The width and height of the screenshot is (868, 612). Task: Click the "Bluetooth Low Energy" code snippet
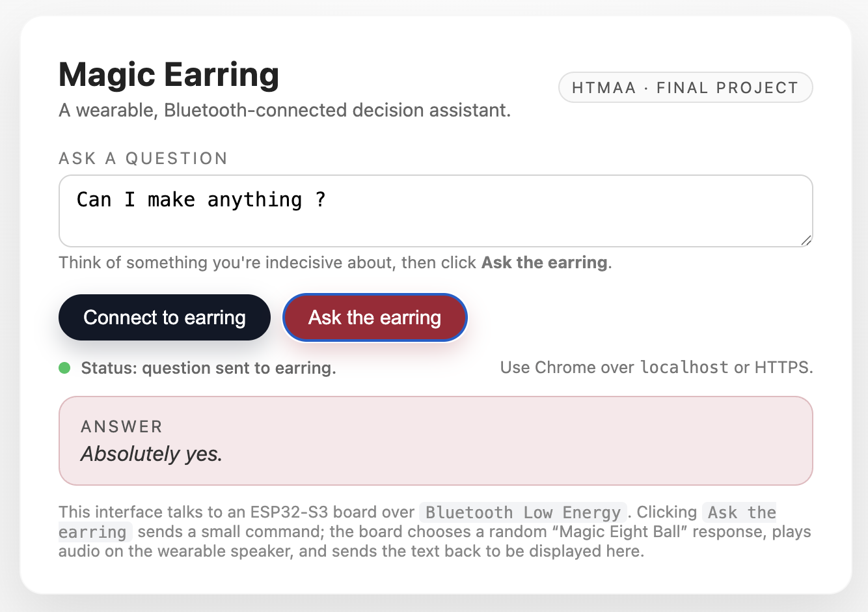522,512
